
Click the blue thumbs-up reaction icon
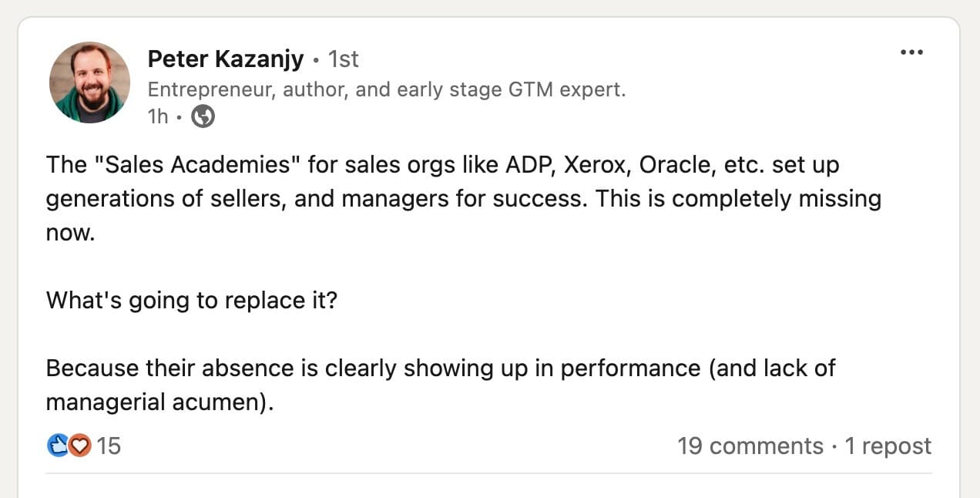(x=59, y=446)
